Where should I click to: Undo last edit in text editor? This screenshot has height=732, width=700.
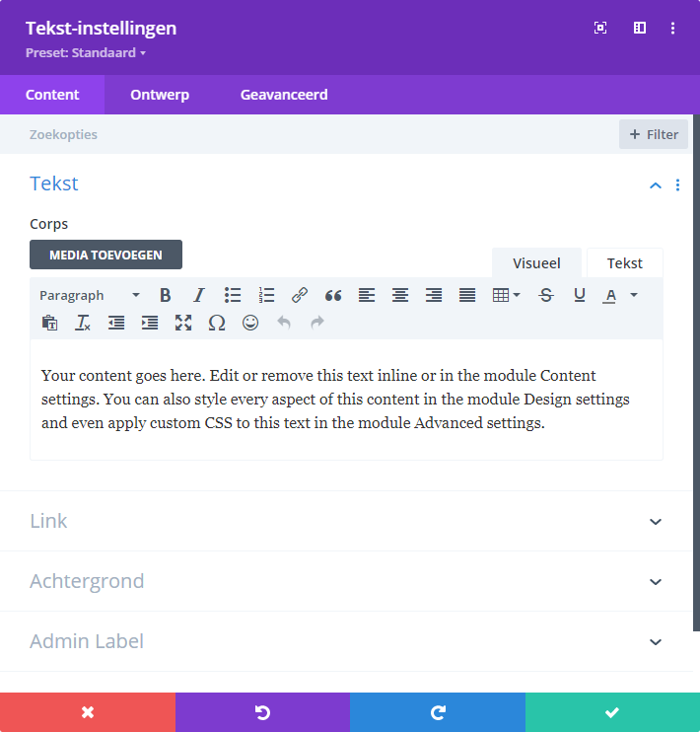point(284,323)
